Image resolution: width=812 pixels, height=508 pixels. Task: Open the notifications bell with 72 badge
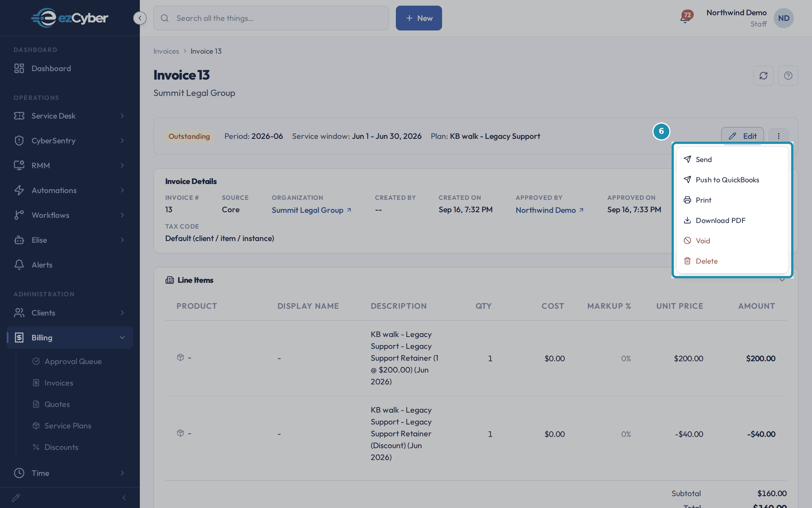(686, 17)
